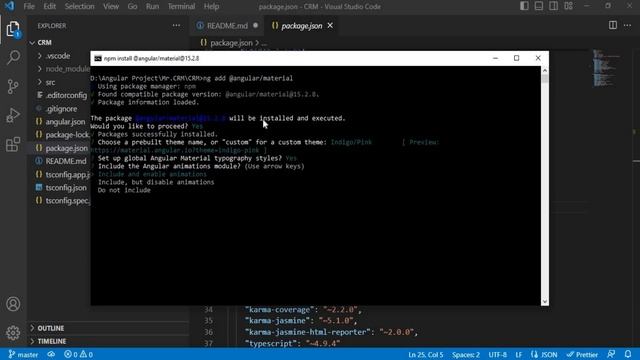Click 'Include and enable animations' option
Screen dimensions: 640x360
point(152,174)
